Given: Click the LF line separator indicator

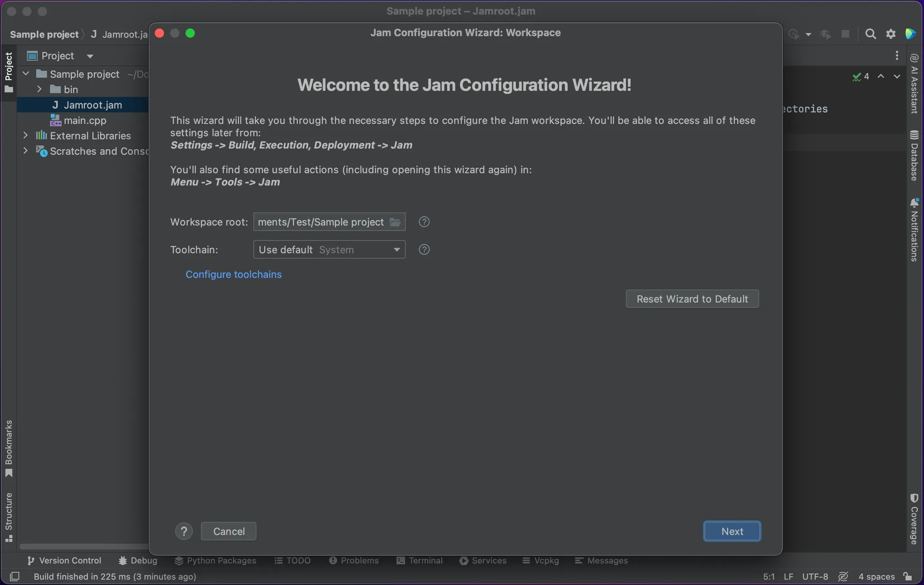Looking at the screenshot, I should tap(789, 576).
